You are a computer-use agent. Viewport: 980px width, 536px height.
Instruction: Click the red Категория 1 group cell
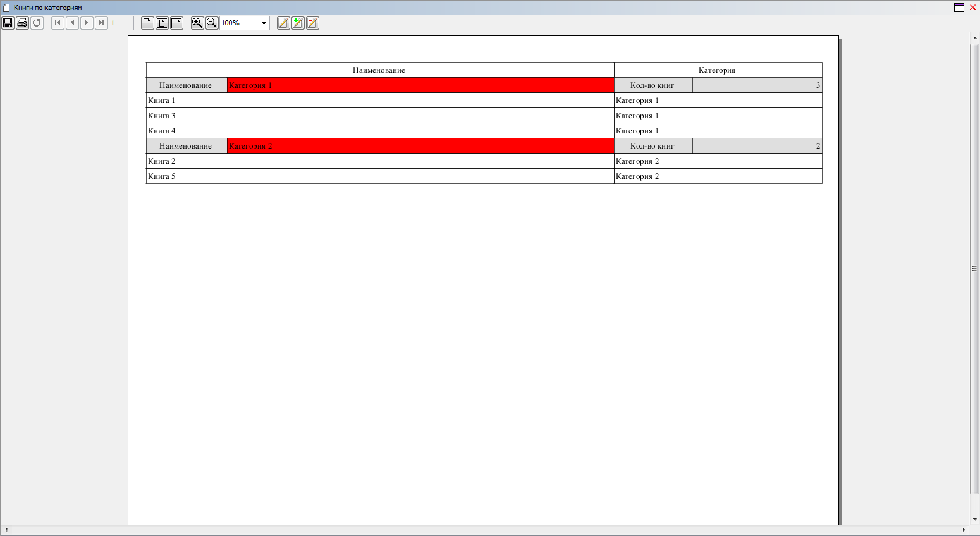[420, 85]
